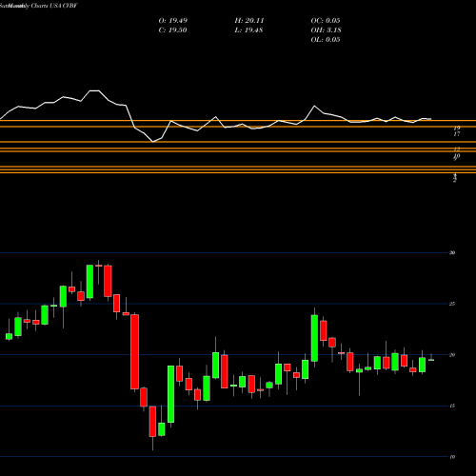Click the 20 price axis label
This screenshot has height=476, width=476.
tap(452, 355)
